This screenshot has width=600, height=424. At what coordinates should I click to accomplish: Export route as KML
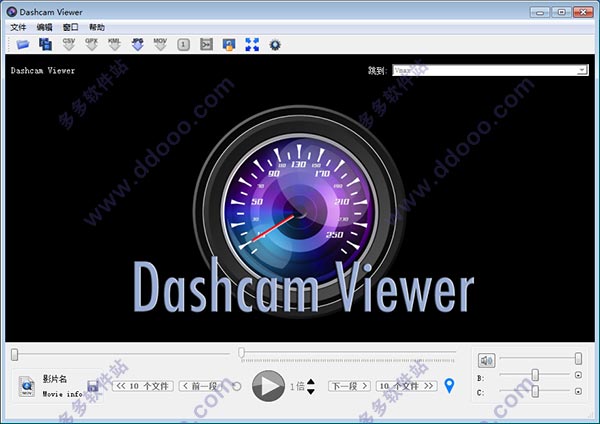(114, 44)
